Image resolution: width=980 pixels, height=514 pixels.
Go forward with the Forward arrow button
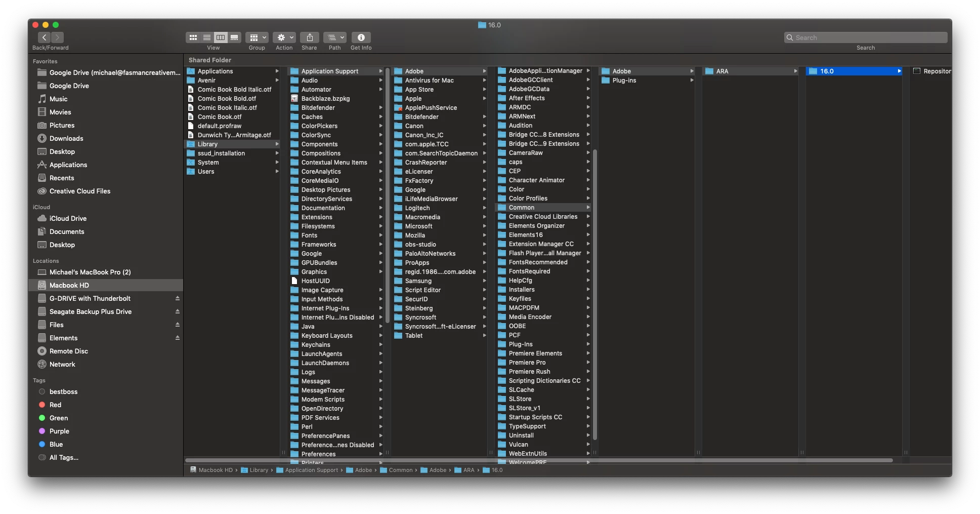[x=57, y=37]
